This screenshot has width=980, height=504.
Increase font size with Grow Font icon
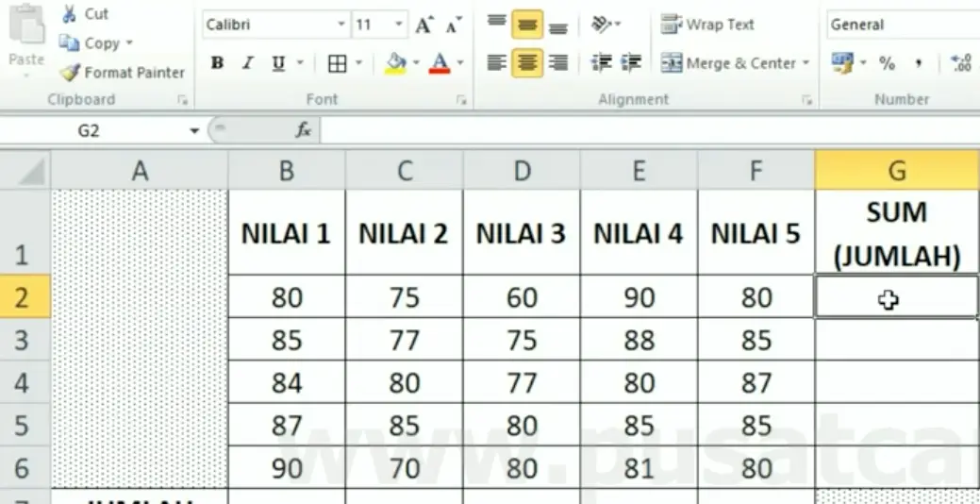[x=424, y=25]
